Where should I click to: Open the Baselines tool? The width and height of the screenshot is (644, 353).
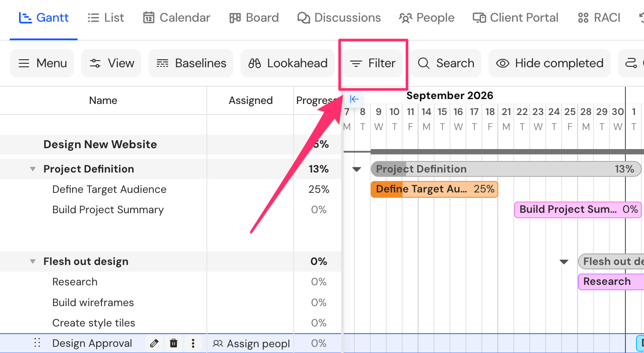[191, 63]
